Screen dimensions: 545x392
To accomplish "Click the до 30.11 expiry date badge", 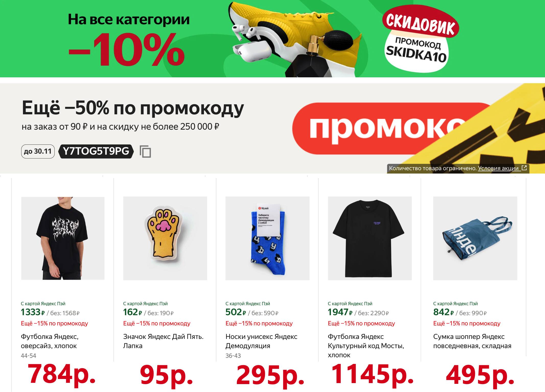I will coord(38,151).
